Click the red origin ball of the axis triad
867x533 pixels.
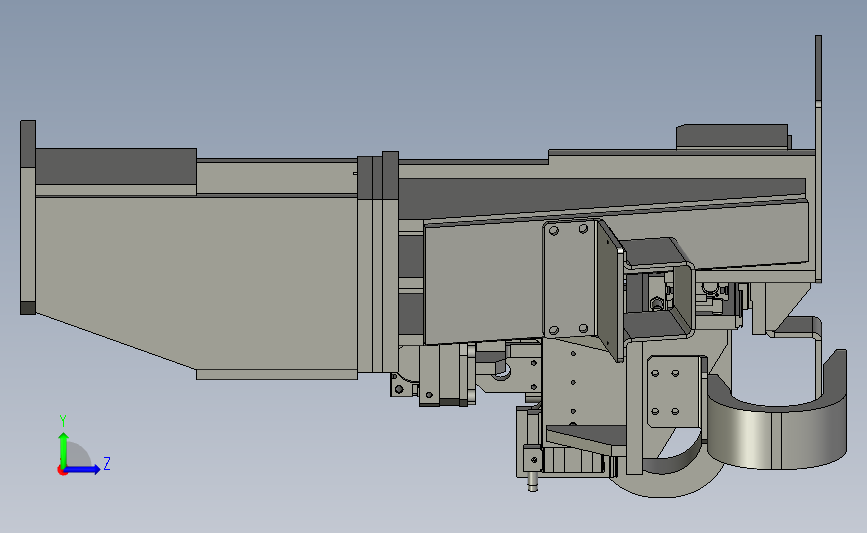tap(62, 471)
